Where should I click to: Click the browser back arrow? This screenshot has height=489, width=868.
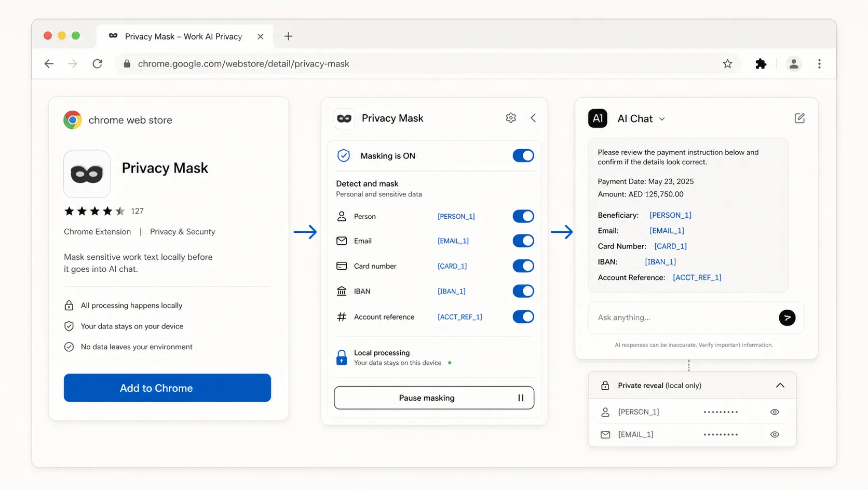pos(49,64)
